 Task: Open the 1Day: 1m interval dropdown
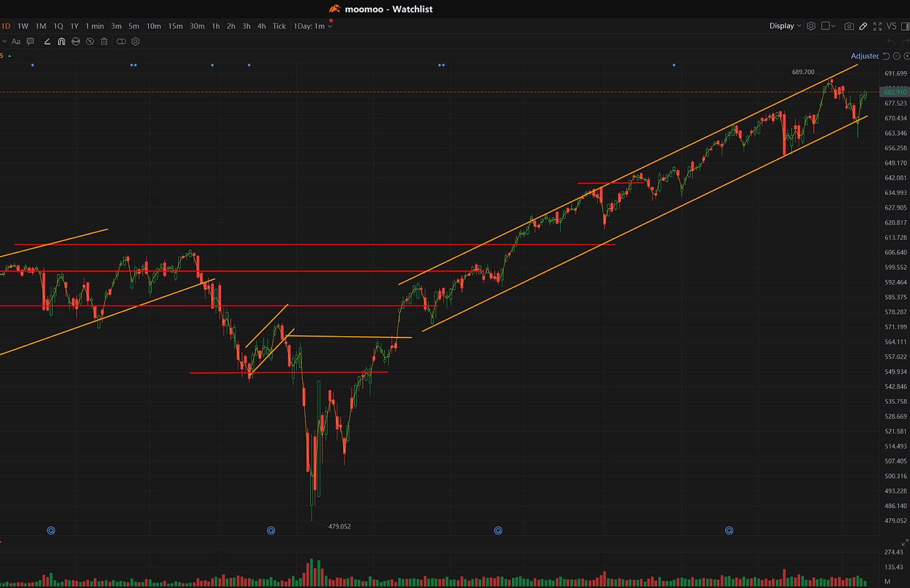pos(313,26)
